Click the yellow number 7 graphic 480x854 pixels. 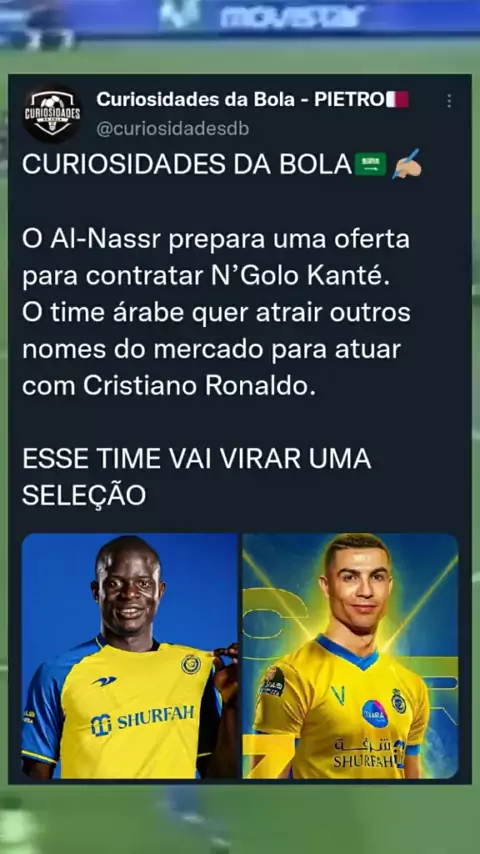coord(268,756)
